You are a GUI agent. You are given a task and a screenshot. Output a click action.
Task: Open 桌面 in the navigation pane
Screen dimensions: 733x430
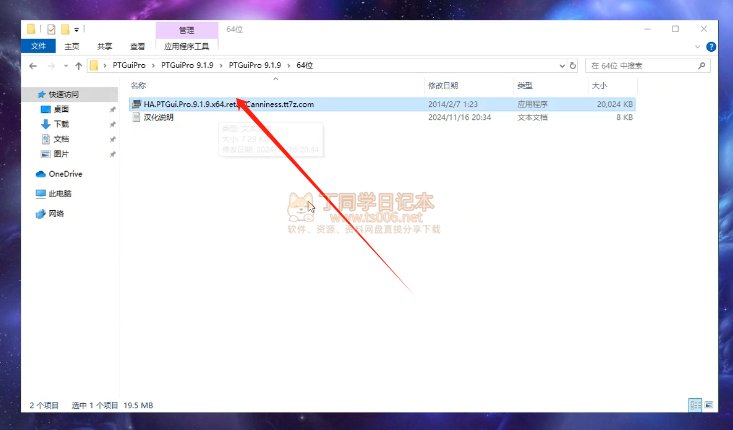tap(61, 109)
